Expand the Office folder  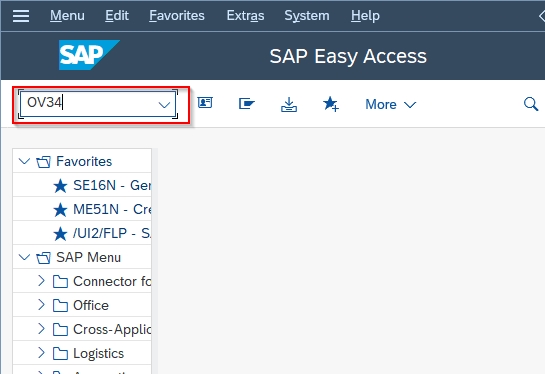click(41, 305)
